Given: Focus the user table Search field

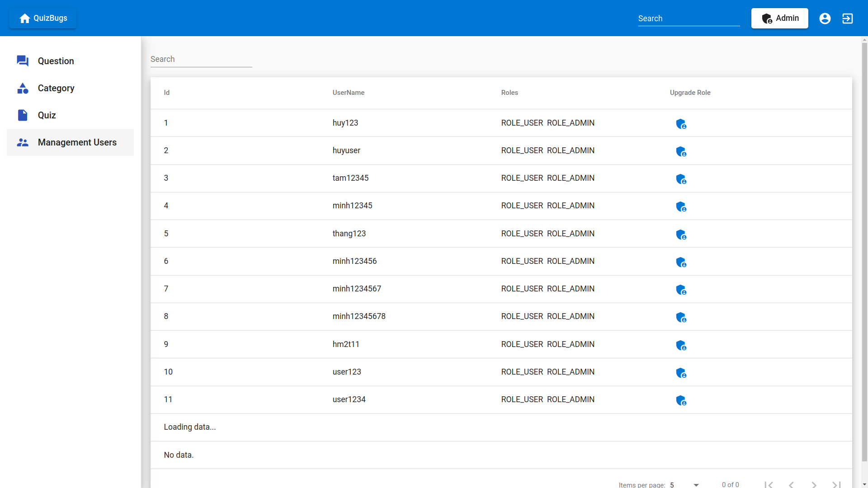Looking at the screenshot, I should 201,59.
